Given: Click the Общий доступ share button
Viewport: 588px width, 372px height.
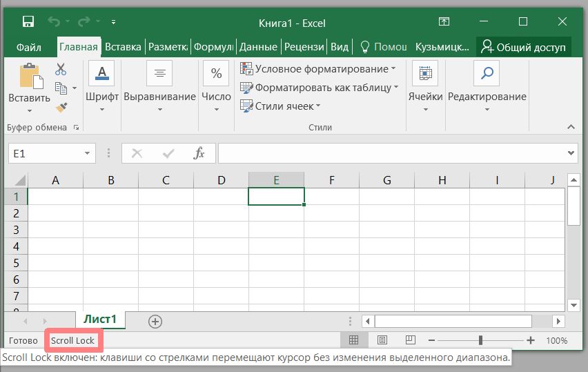Looking at the screenshot, I should pos(524,47).
